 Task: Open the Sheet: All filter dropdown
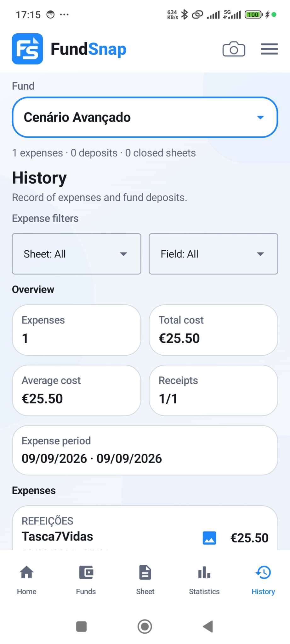click(77, 254)
